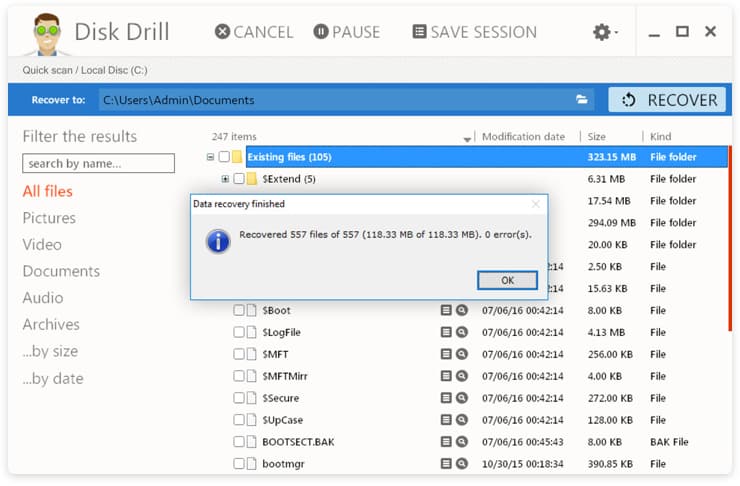Open hex view icon for bootmgr
This screenshot has width=740, height=486.
click(446, 463)
